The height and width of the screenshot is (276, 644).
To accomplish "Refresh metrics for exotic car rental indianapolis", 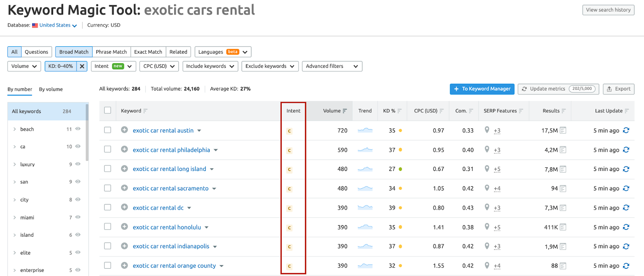I will pyautogui.click(x=626, y=246).
